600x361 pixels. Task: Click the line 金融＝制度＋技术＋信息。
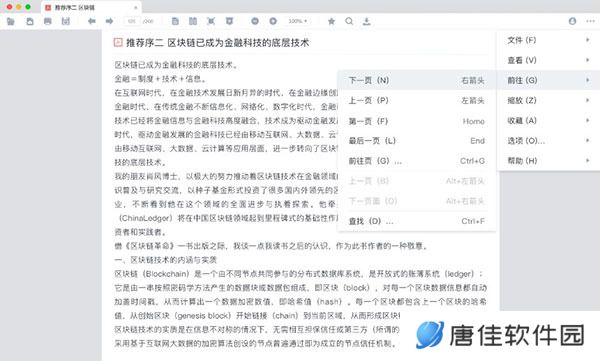tap(161, 79)
